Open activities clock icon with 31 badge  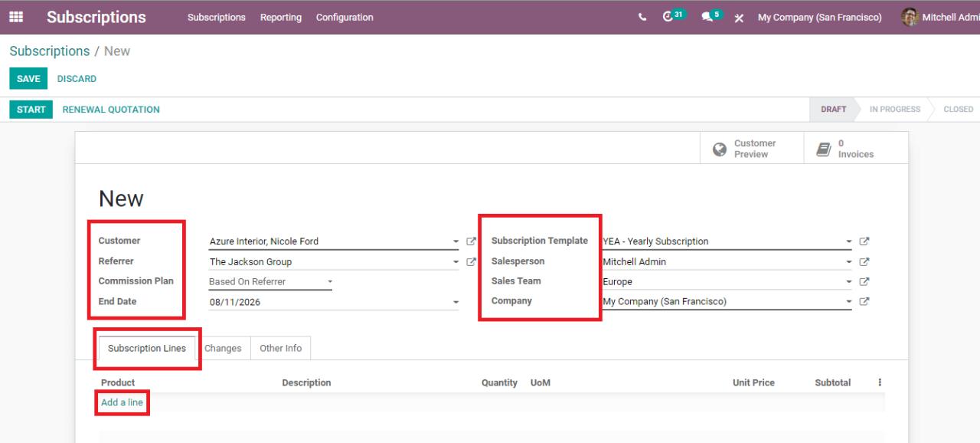coord(668,17)
